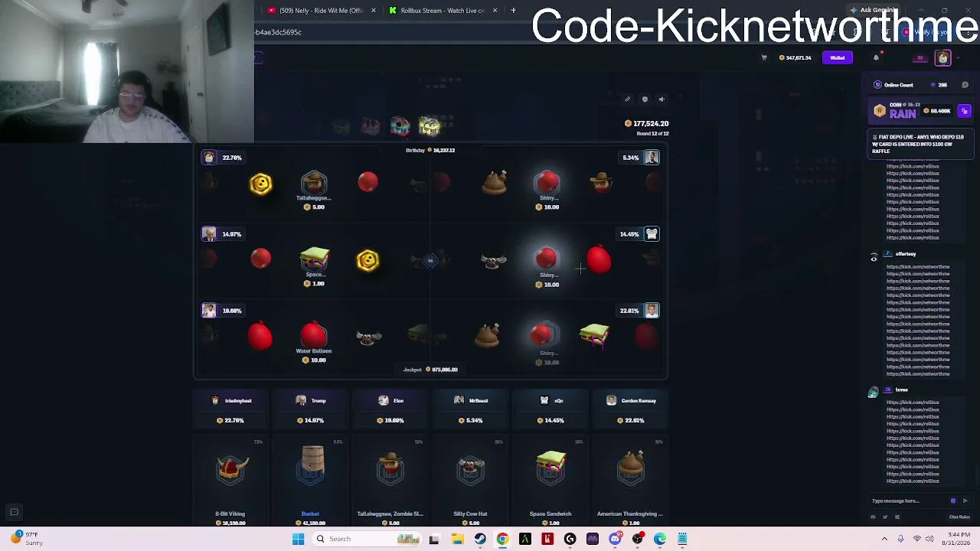The image size is (980, 551).
Task: Open the Silly Cow Hat item thumbnail
Action: pyautogui.click(x=471, y=468)
